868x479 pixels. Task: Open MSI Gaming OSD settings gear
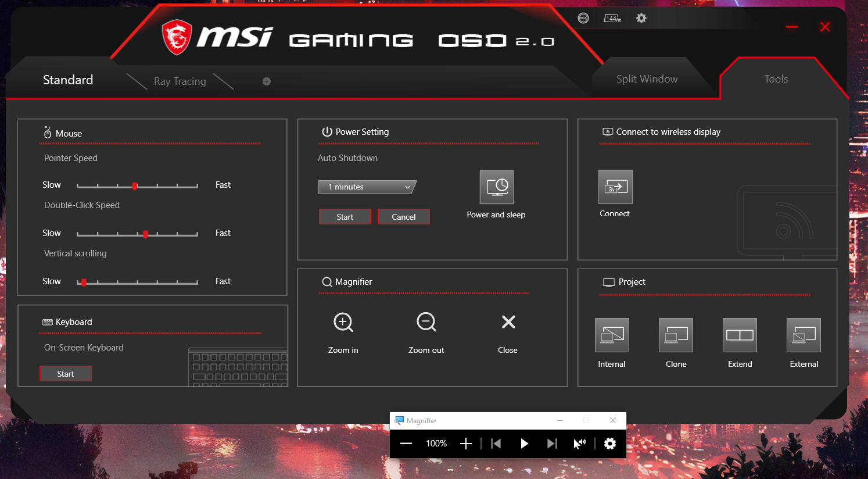[641, 18]
